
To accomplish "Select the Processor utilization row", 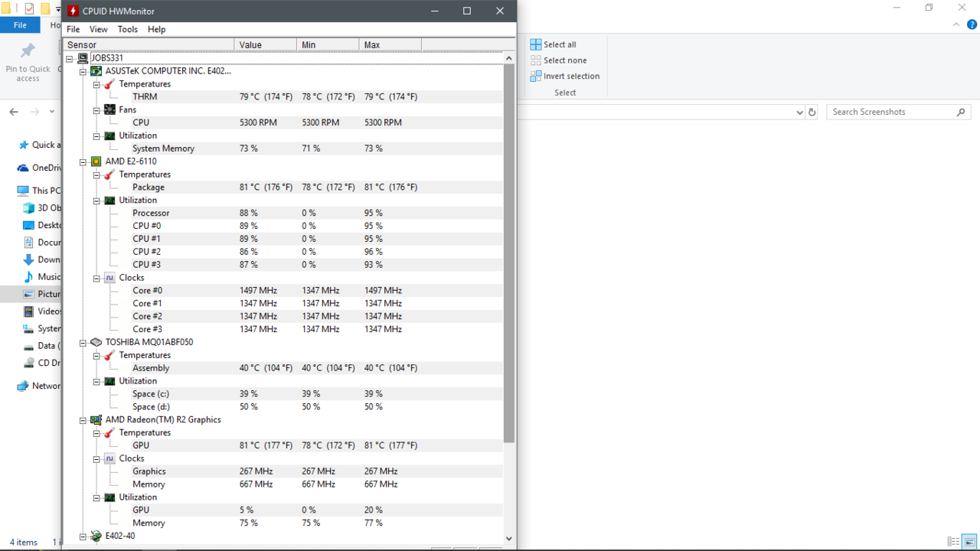I will pos(283,213).
